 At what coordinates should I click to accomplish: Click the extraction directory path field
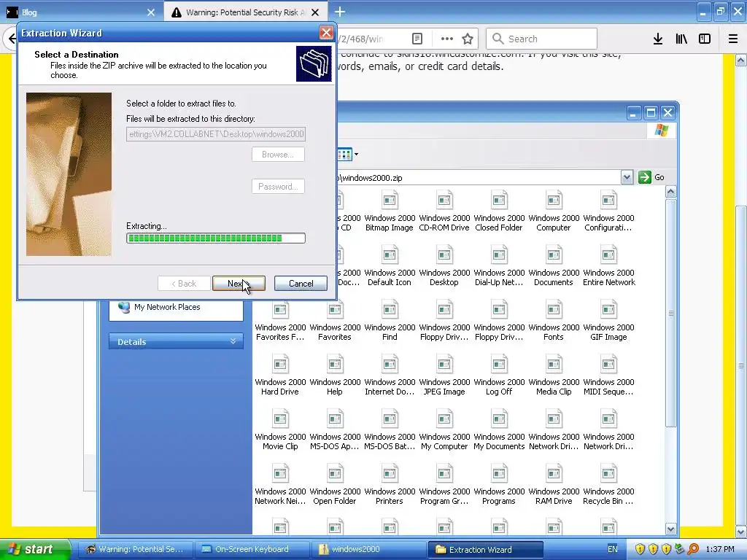point(216,134)
